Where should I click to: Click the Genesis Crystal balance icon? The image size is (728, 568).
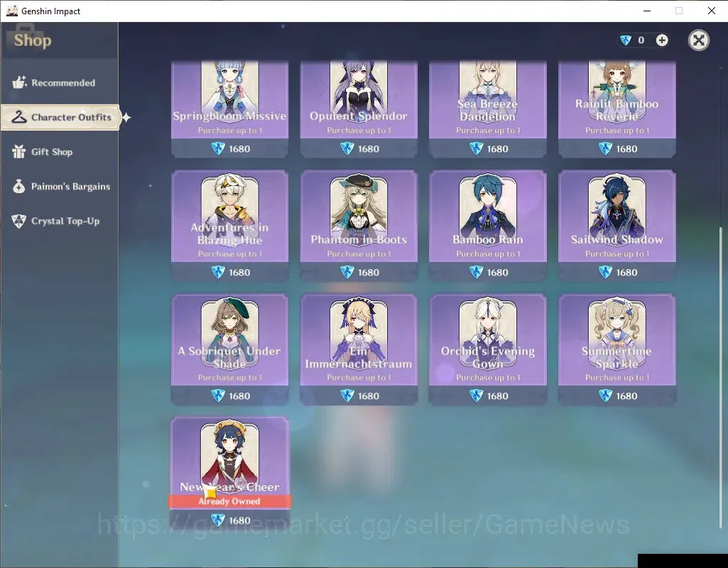626,40
